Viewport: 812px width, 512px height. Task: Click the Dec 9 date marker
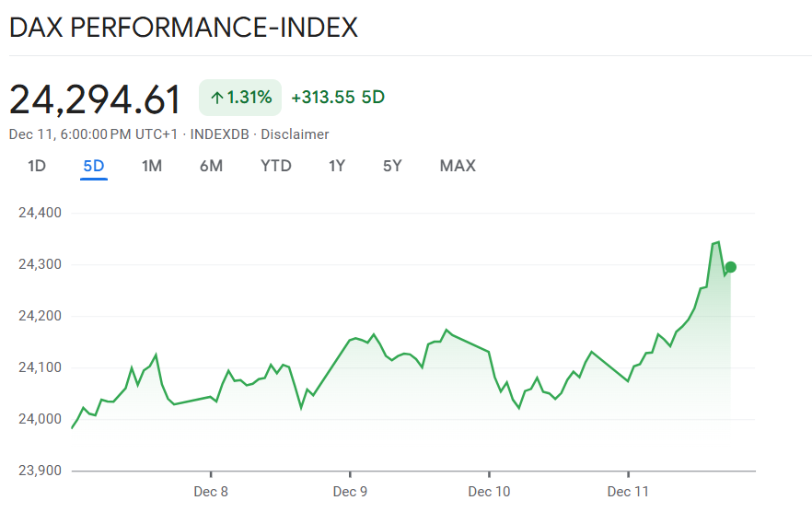point(350,492)
